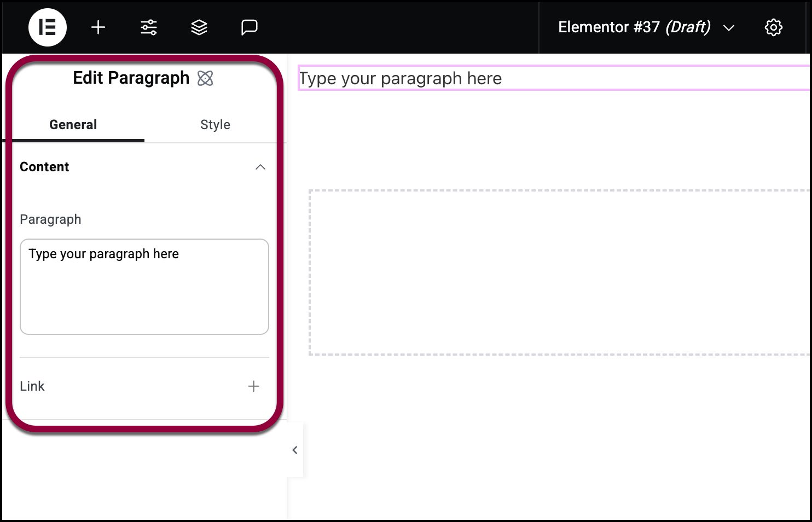The height and width of the screenshot is (522, 812).
Task: Open the Add Element plus icon
Action: pos(98,27)
